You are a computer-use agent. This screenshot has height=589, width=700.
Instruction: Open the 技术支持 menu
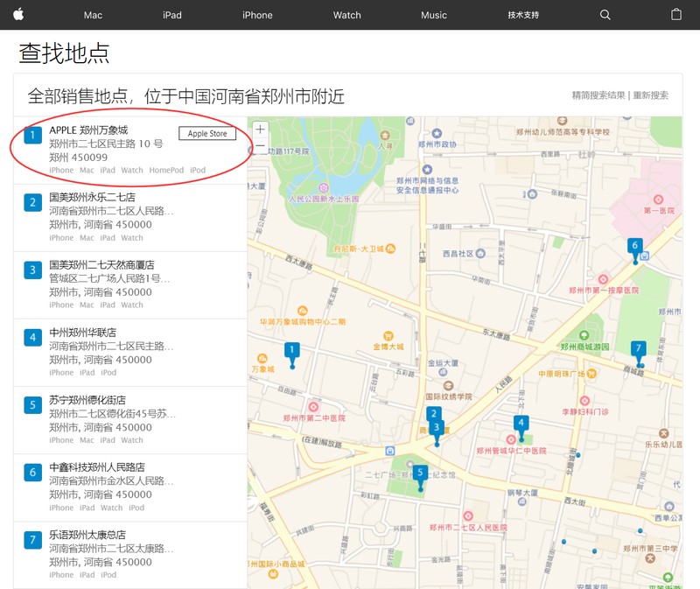(x=523, y=15)
